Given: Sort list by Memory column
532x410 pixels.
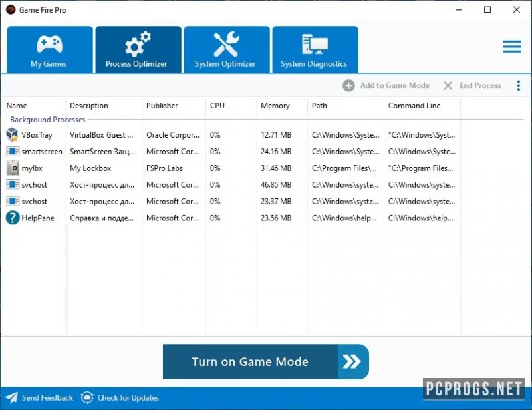Looking at the screenshot, I should (275, 106).
